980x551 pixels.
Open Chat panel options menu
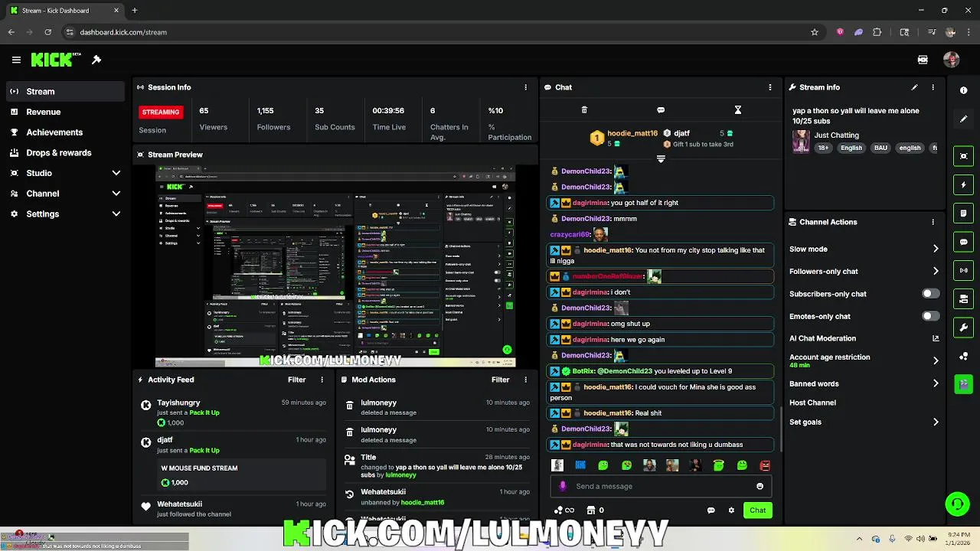pos(770,87)
